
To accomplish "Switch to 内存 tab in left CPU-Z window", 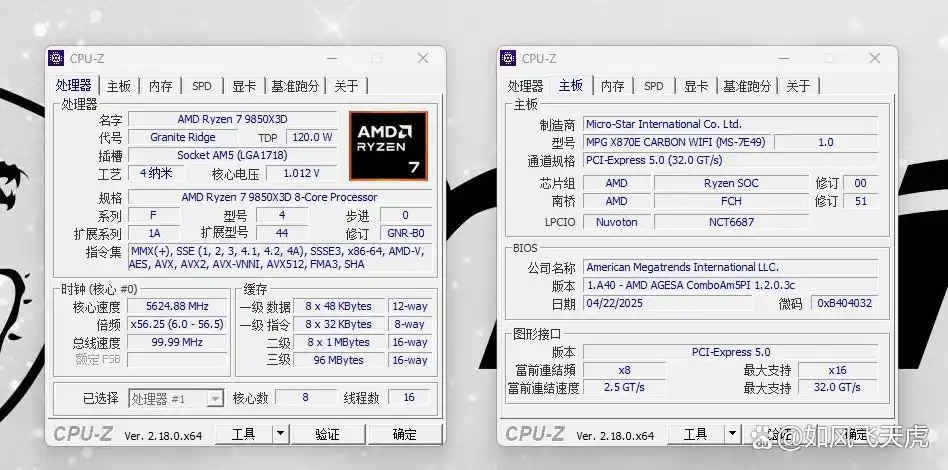I will coord(160,86).
